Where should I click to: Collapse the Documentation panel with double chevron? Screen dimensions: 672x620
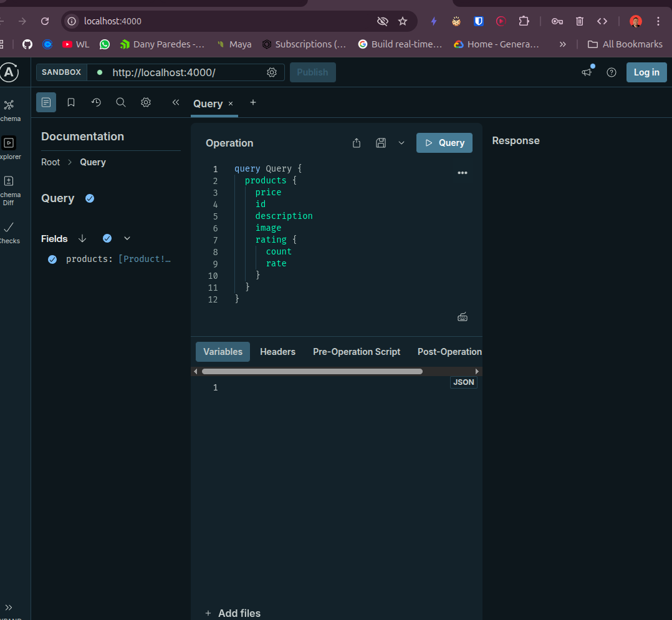(175, 102)
